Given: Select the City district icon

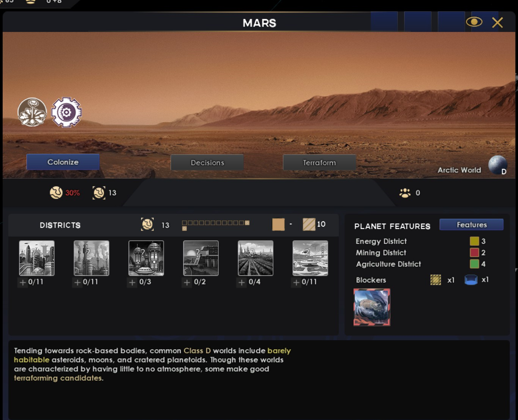Looking at the screenshot, I should click(37, 258).
